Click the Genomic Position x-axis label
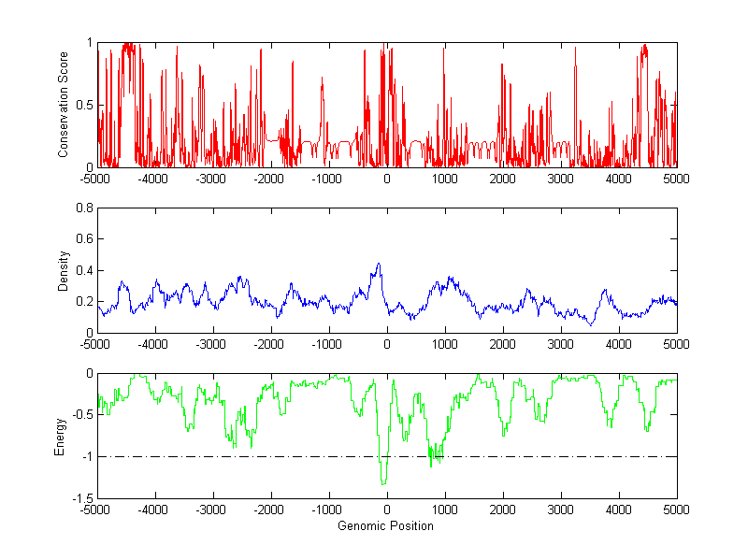Screen dimensions: 748x560 point(385,525)
